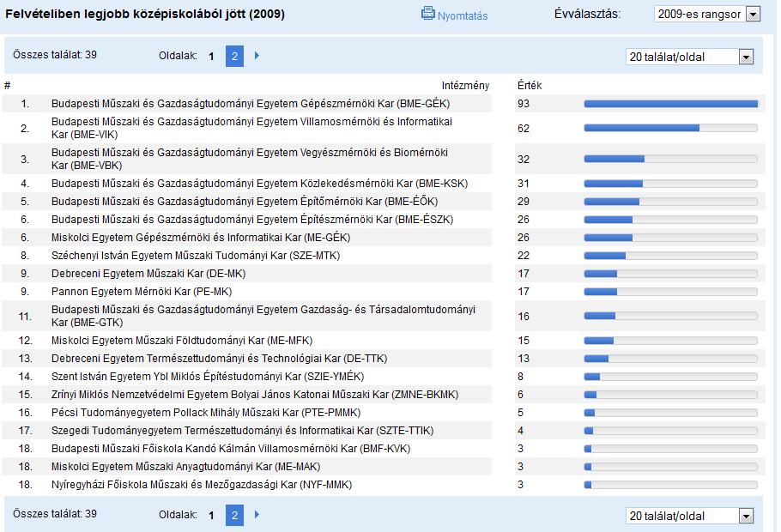The width and height of the screenshot is (781, 532).
Task: Select Miskolci Egyetem Műszaki Földtudományi Kar (ME-MFK)
Action: click(x=182, y=341)
